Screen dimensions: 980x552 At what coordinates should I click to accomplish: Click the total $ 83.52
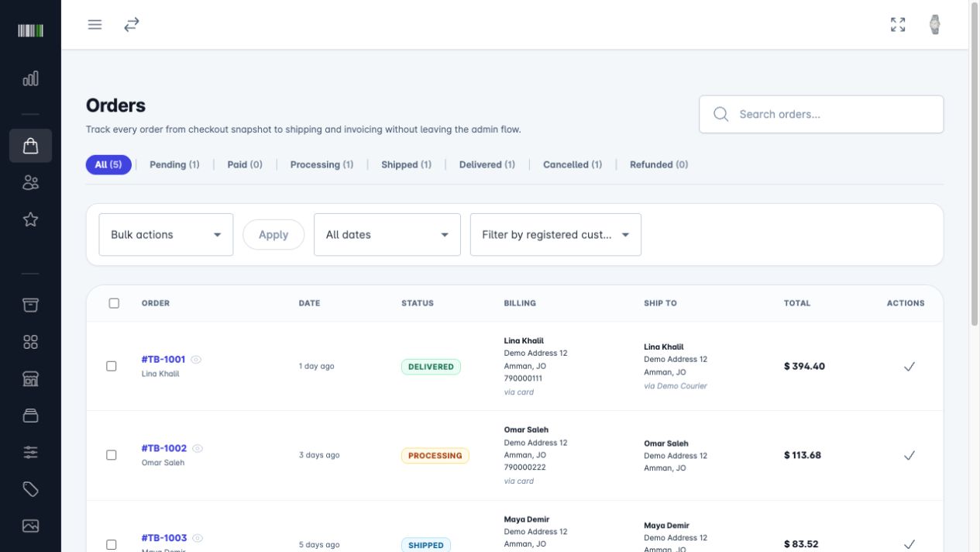point(801,544)
